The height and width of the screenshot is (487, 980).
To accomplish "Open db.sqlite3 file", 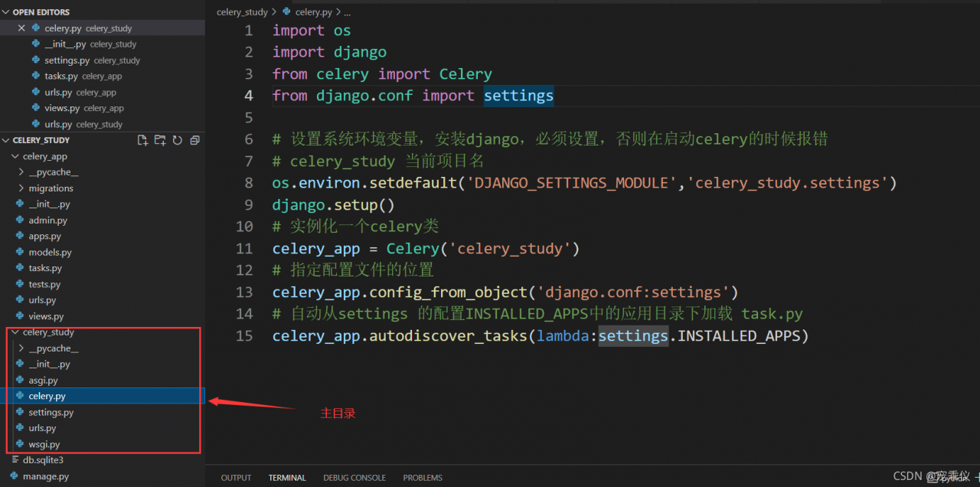I will tap(103, 460).
